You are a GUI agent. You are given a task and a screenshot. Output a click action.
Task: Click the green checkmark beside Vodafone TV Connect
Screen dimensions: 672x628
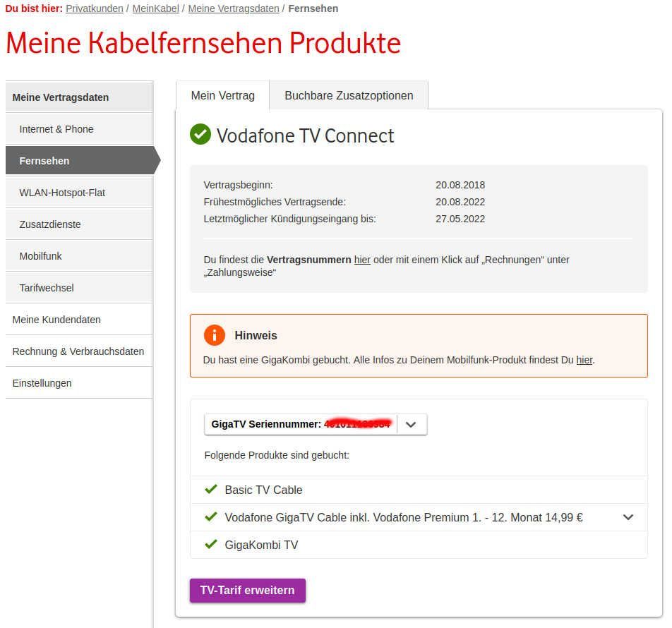coord(200,134)
